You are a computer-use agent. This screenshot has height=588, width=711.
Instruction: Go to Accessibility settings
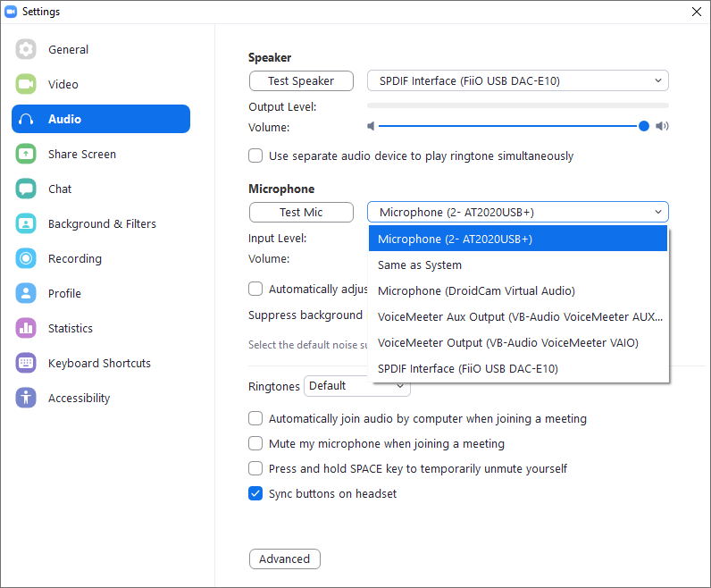tap(101, 398)
